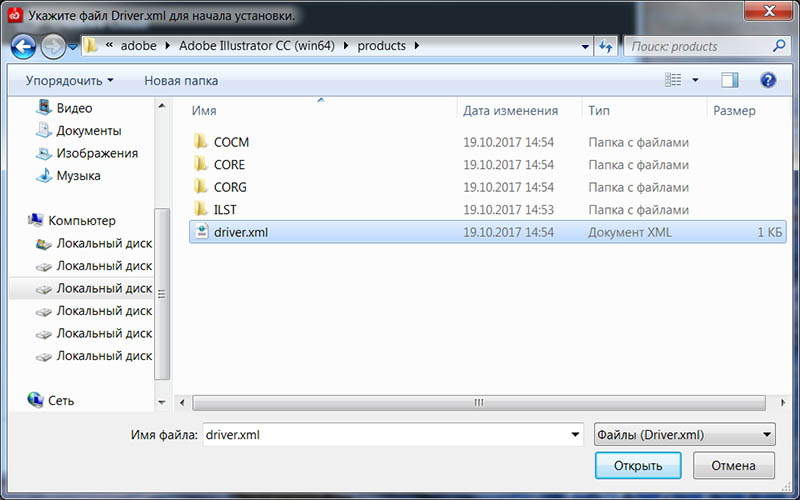Click the 'Открыть' button
This screenshot has width=800, height=500.
click(638, 466)
